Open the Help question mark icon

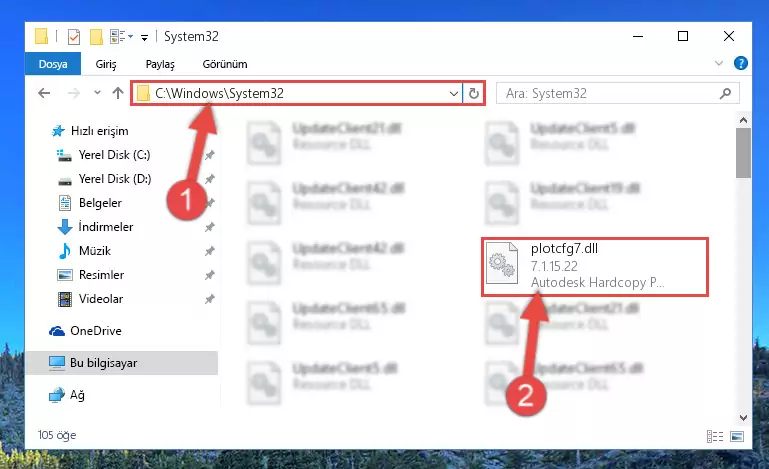[x=741, y=63]
